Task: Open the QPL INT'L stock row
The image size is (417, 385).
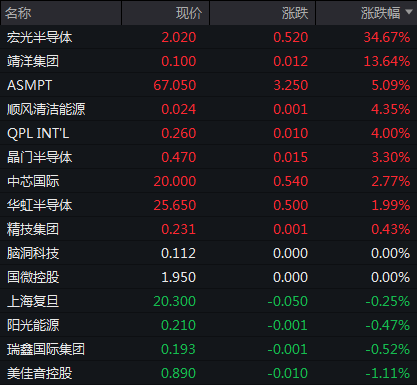Action: 208,133
